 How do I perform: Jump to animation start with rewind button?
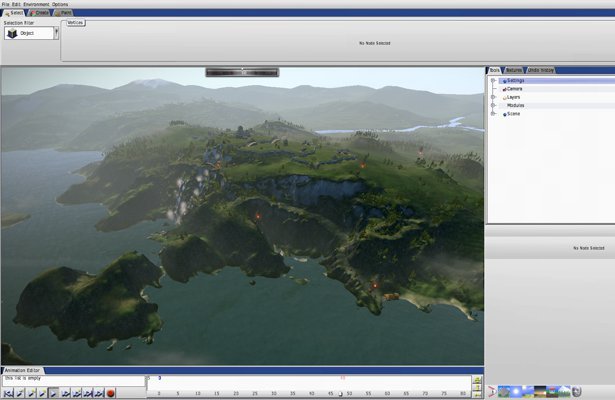[8, 393]
